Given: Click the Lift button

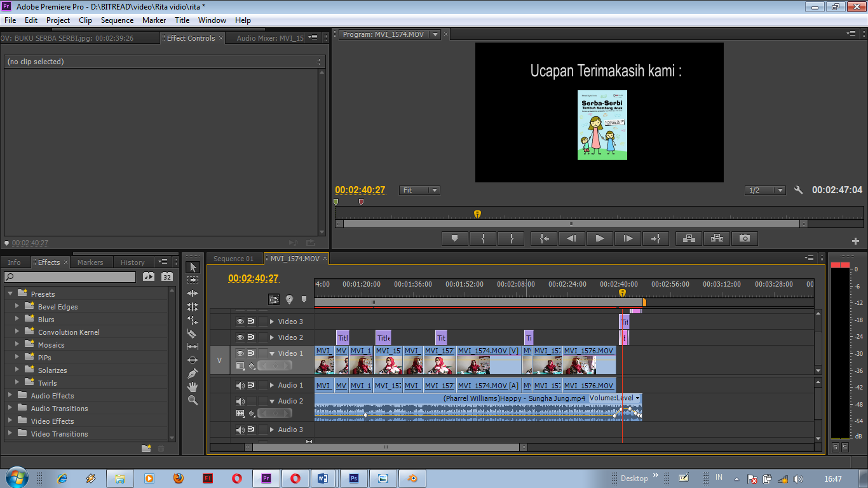Looking at the screenshot, I should click(x=688, y=238).
